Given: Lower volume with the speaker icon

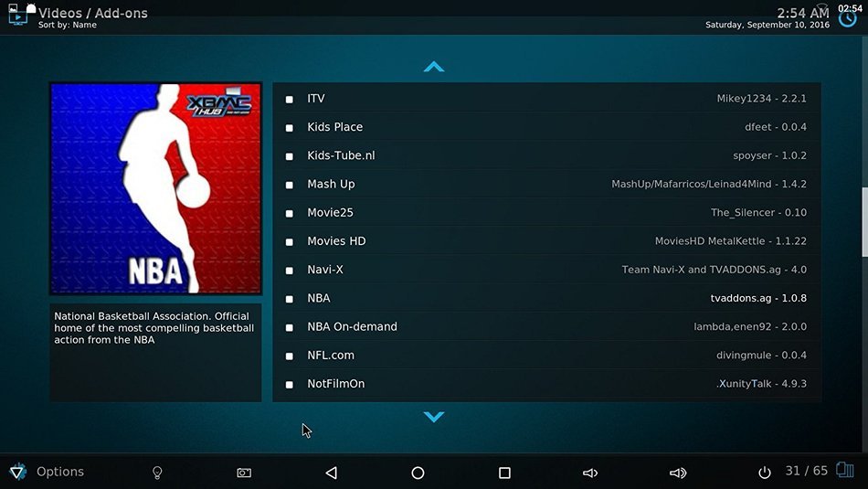Looking at the screenshot, I should point(590,473).
